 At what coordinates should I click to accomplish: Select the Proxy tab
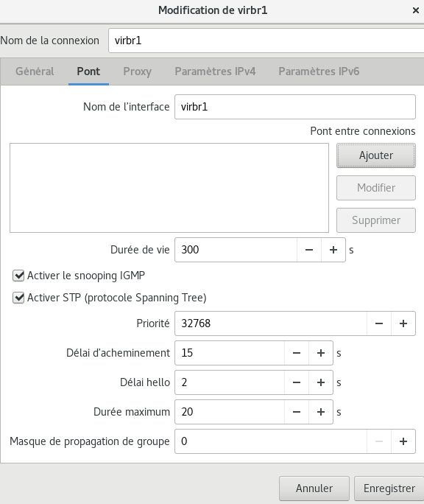(137, 71)
